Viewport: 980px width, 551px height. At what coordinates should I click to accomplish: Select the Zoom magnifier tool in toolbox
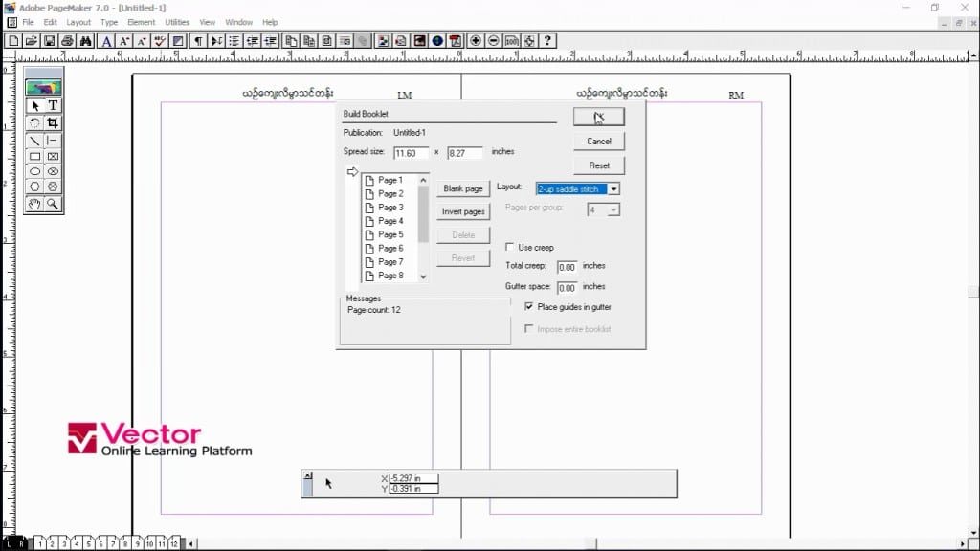click(54, 205)
